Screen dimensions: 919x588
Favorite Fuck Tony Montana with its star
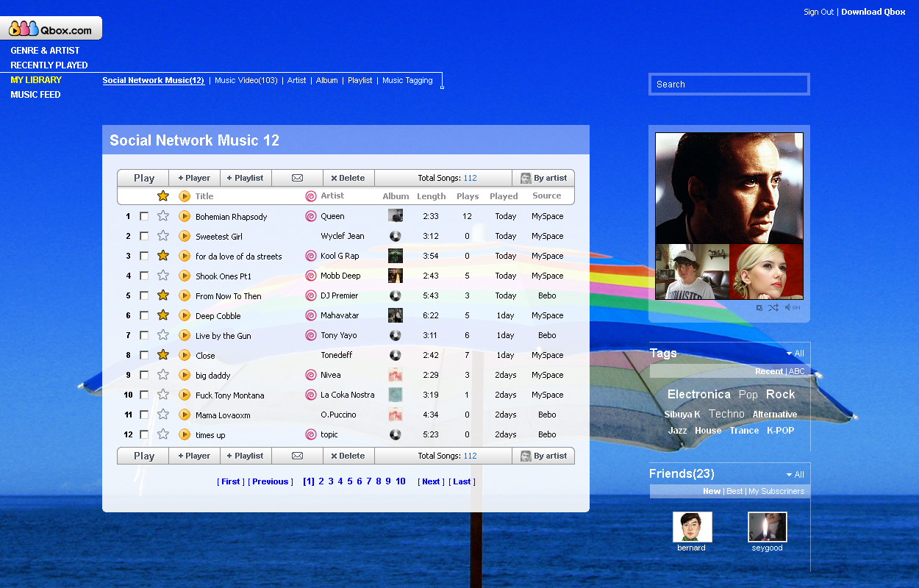[163, 395]
